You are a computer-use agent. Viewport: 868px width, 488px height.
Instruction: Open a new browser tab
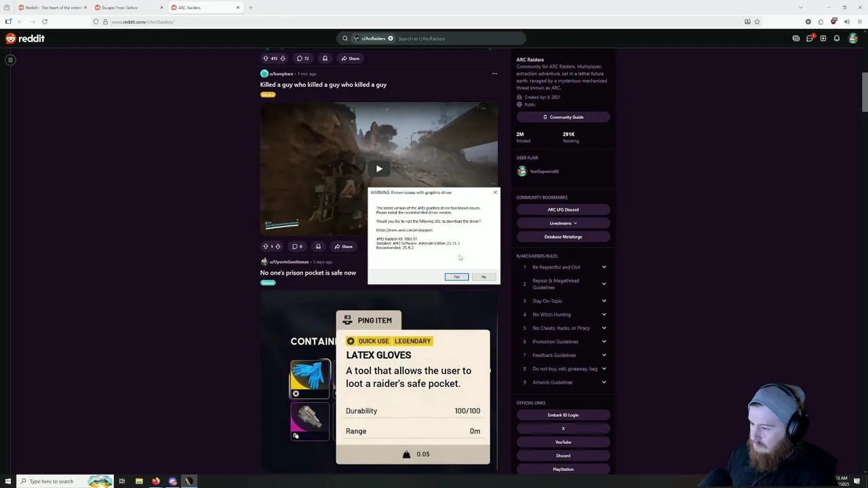pyautogui.click(x=250, y=7)
